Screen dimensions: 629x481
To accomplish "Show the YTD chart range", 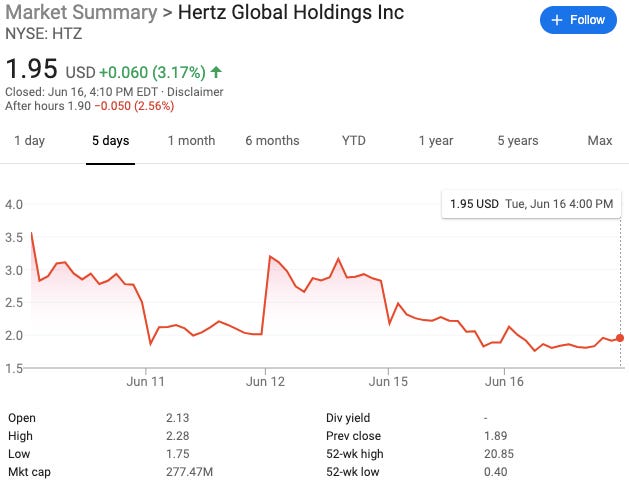I will (x=354, y=141).
